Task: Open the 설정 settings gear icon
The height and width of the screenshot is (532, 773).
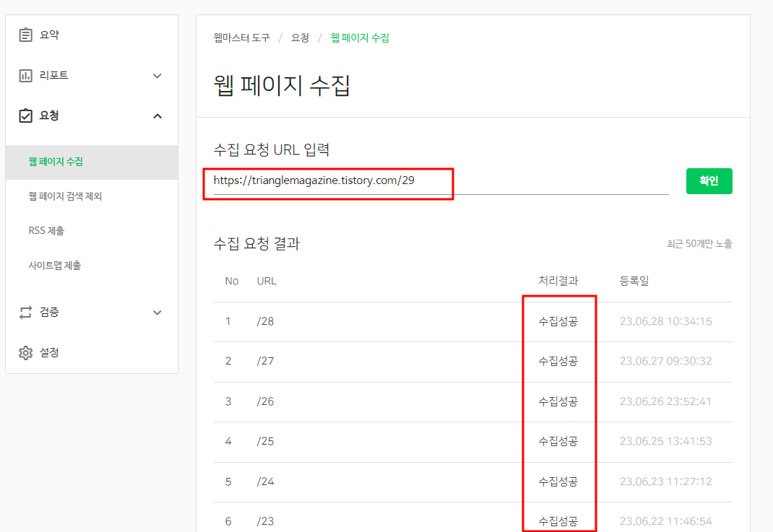Action: pos(27,352)
